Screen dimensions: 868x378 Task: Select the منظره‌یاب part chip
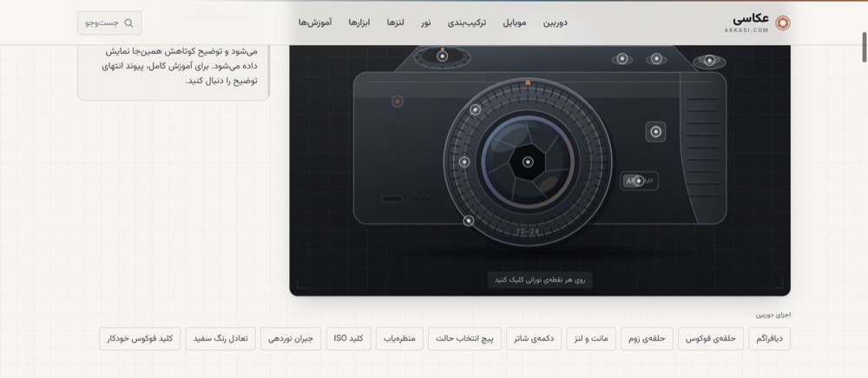click(399, 339)
